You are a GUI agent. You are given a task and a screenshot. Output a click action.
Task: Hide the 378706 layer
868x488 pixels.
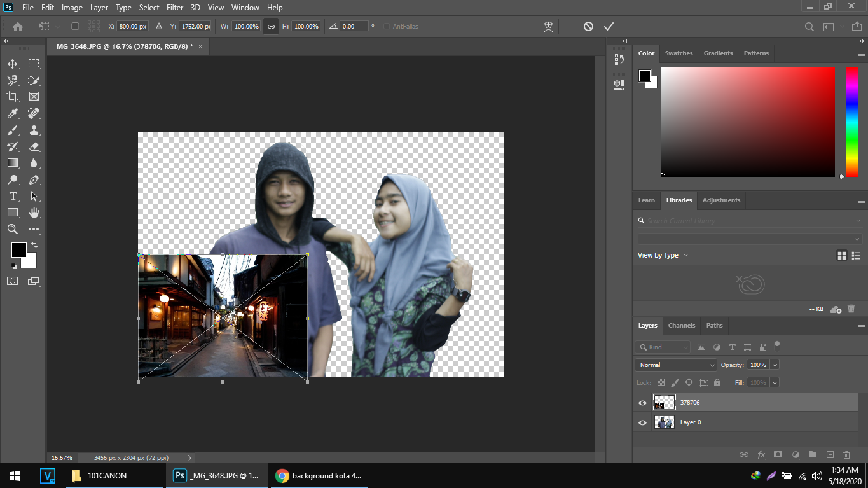(642, 403)
